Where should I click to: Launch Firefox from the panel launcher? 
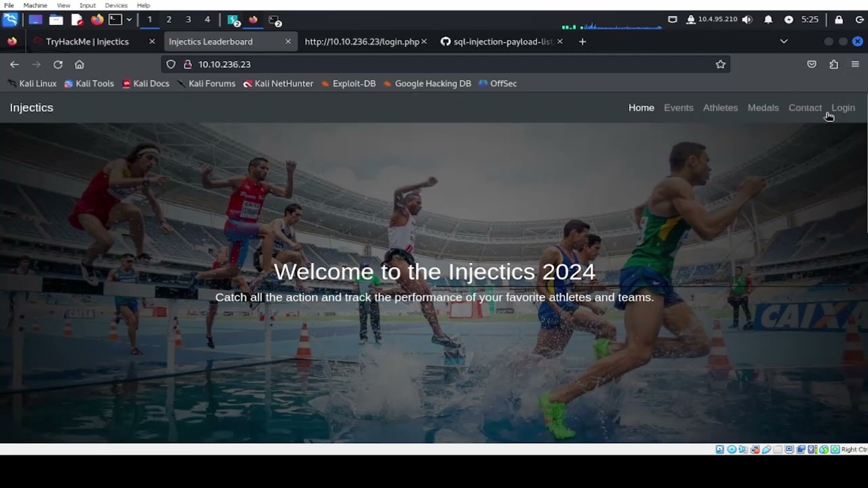click(98, 20)
